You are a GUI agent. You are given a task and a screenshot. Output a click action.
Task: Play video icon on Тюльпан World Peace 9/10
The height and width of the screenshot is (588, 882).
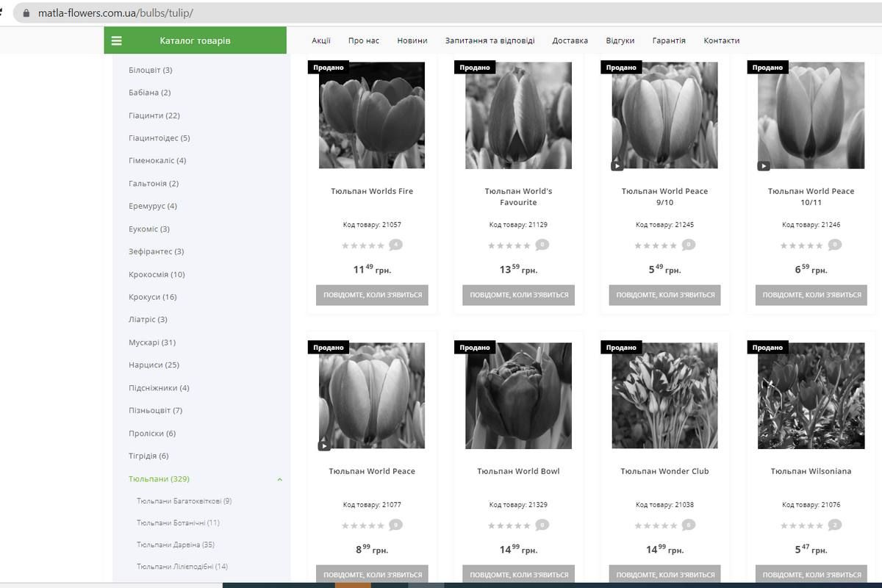click(617, 165)
